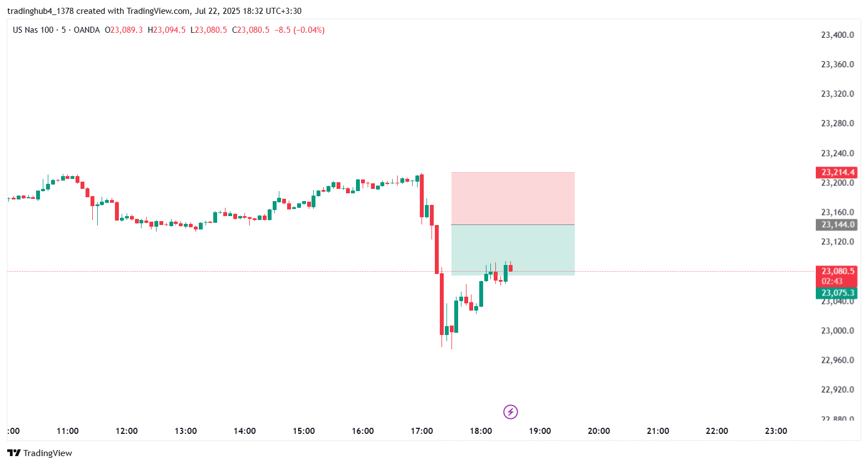Screen dimensions: 868x465
Task: Click the gray entry price tag 23,144.0
Action: [x=836, y=224]
